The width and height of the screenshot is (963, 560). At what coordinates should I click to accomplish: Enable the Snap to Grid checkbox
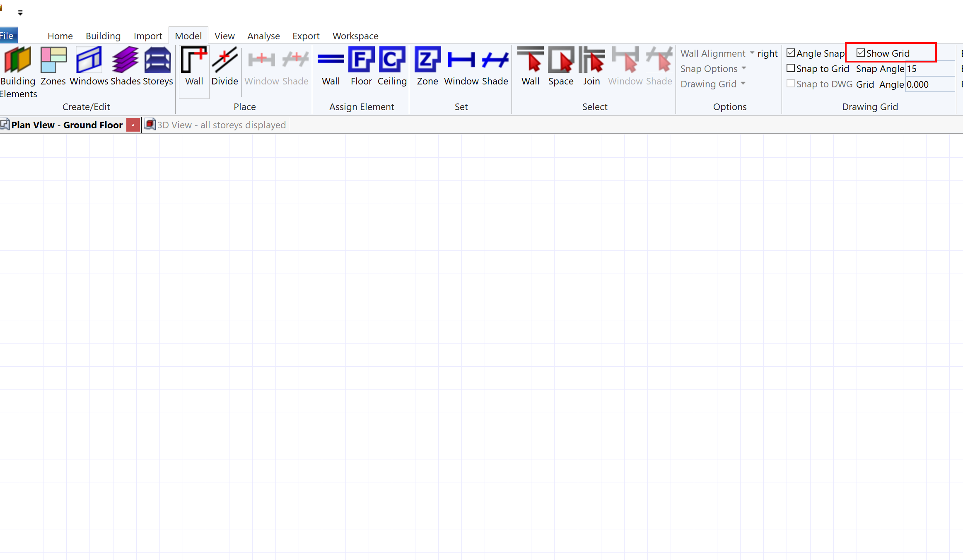pos(791,68)
